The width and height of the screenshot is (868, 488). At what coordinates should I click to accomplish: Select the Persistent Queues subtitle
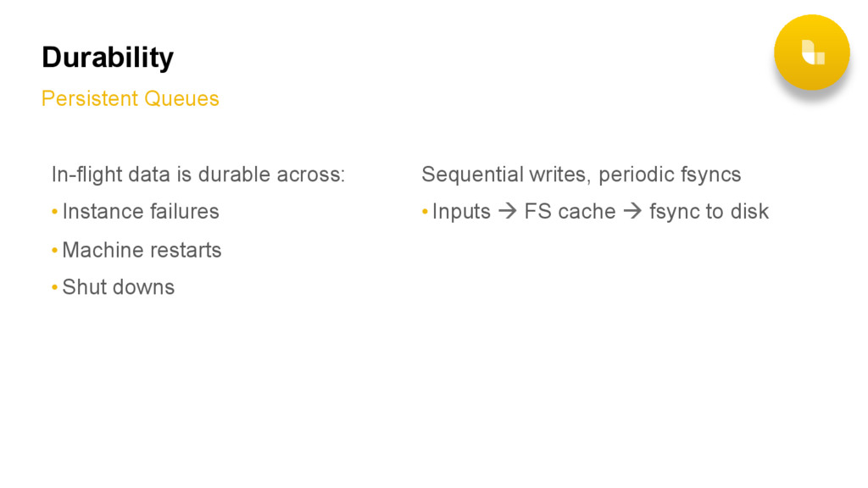130,98
